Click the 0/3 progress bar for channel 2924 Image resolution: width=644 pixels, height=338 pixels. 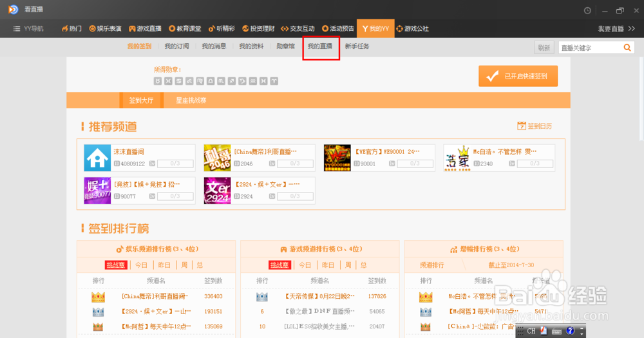[x=296, y=196]
